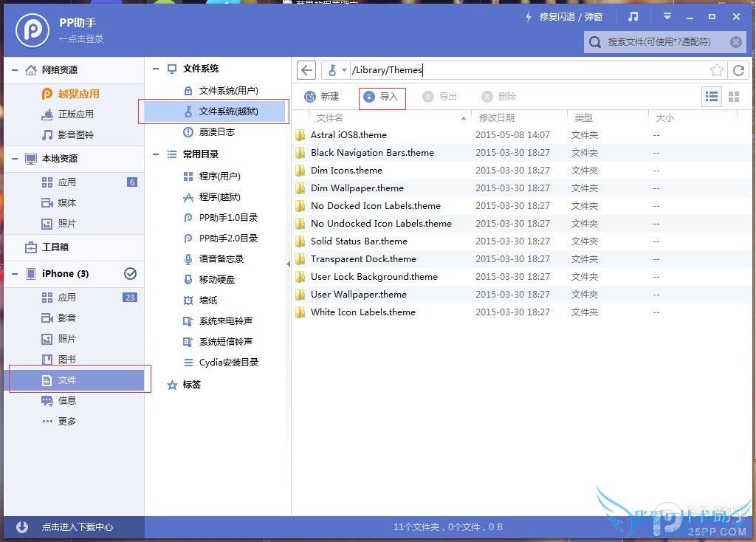Open 系统来电铃声 directory
The width and height of the screenshot is (756, 542).
(x=218, y=321)
